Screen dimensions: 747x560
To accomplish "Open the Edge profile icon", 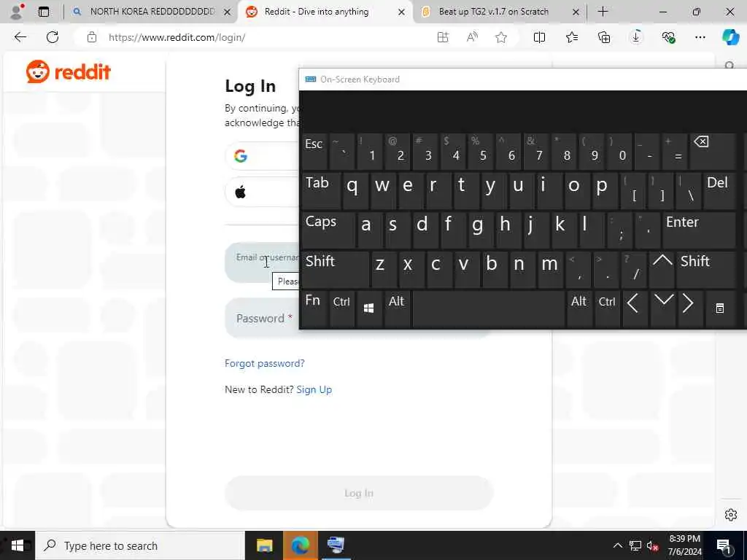I will [17, 12].
